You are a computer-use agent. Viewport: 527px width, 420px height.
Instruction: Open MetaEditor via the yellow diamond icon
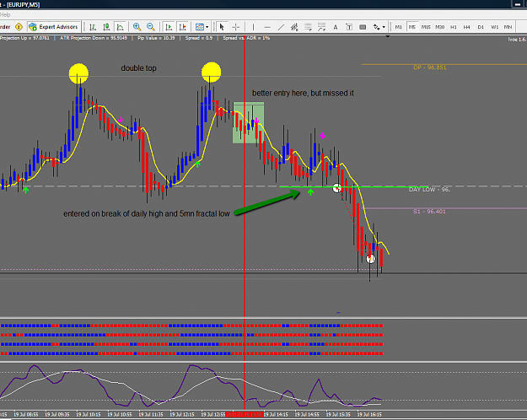[x=19, y=27]
